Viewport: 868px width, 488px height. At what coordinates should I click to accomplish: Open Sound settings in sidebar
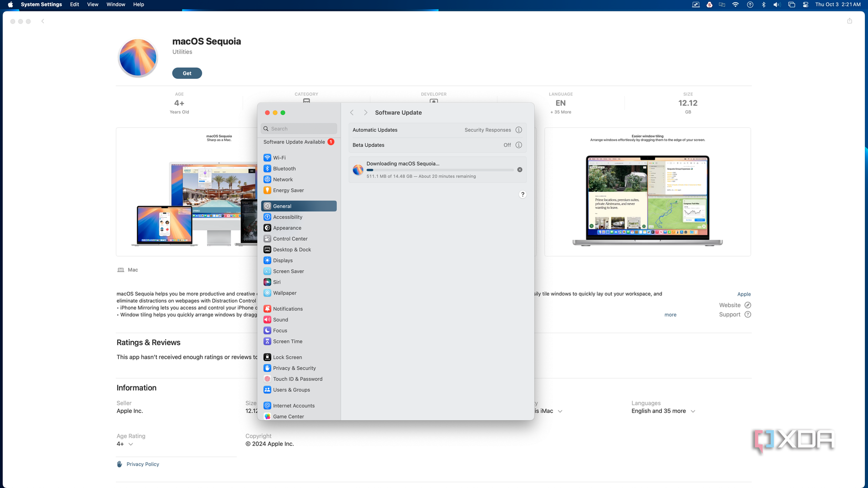pos(299,320)
